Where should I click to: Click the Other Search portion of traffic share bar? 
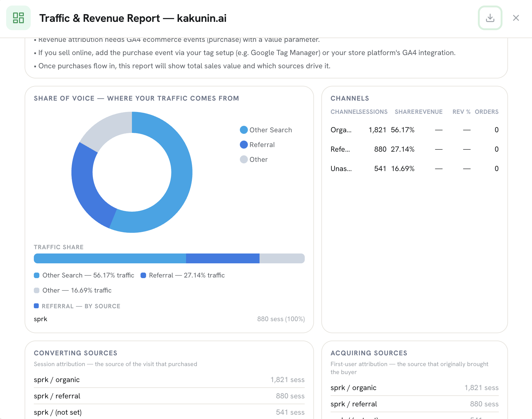pyautogui.click(x=110, y=258)
